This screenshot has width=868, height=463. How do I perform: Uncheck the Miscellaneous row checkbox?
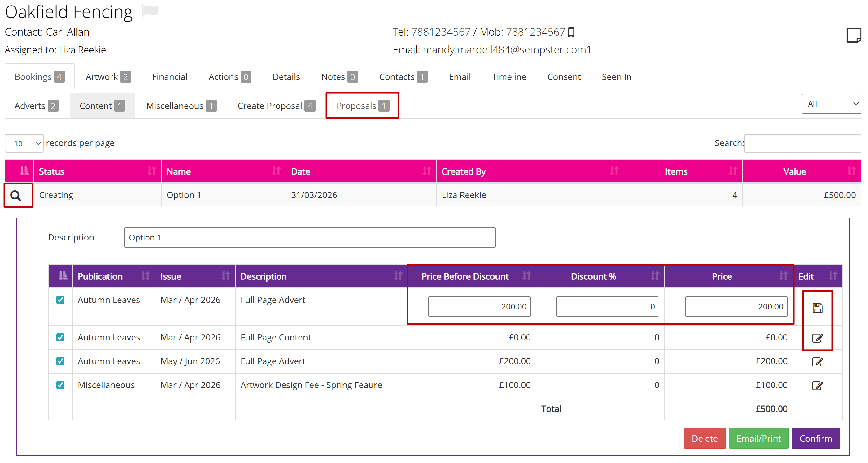[60, 385]
